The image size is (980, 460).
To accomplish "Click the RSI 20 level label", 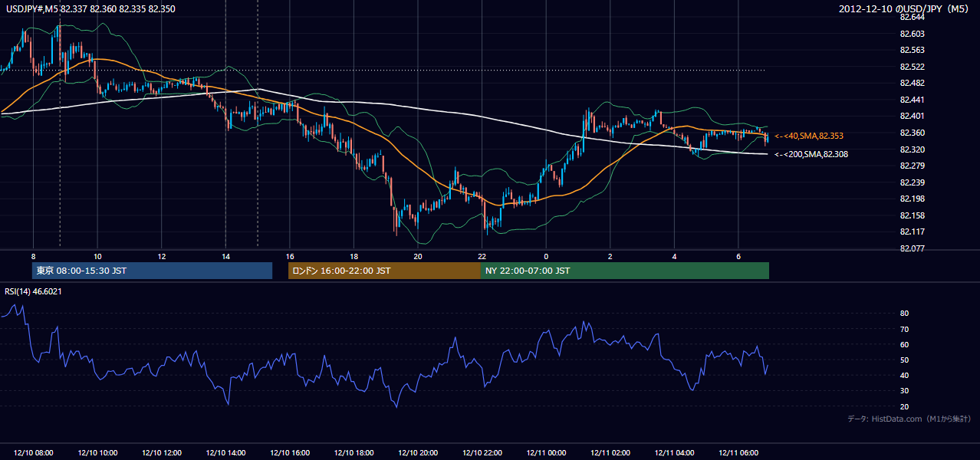I will pyautogui.click(x=904, y=406).
